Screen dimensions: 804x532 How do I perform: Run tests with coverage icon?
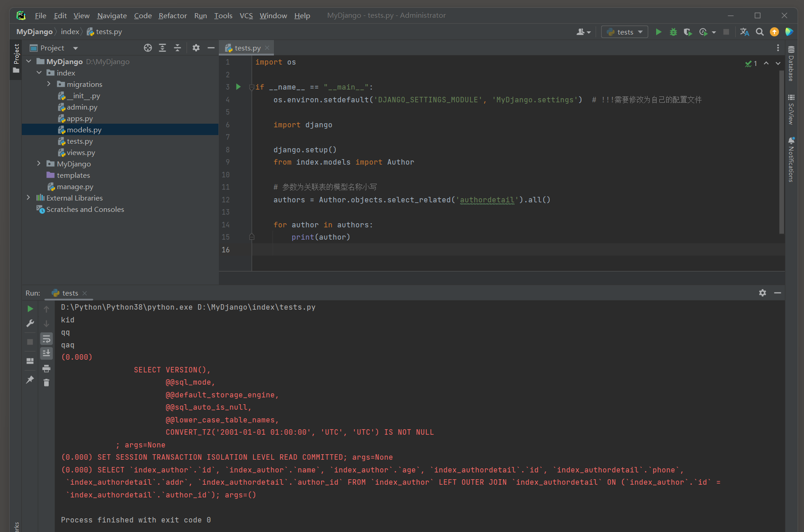pos(688,32)
